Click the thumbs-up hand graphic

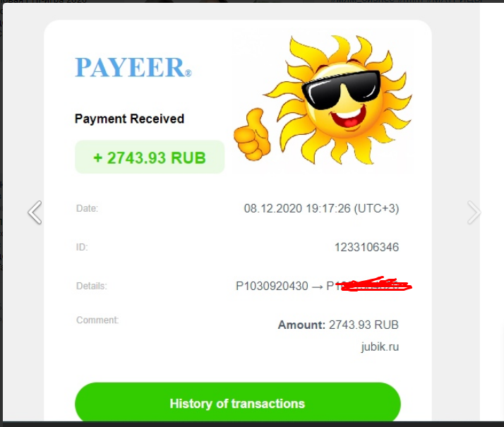point(252,136)
